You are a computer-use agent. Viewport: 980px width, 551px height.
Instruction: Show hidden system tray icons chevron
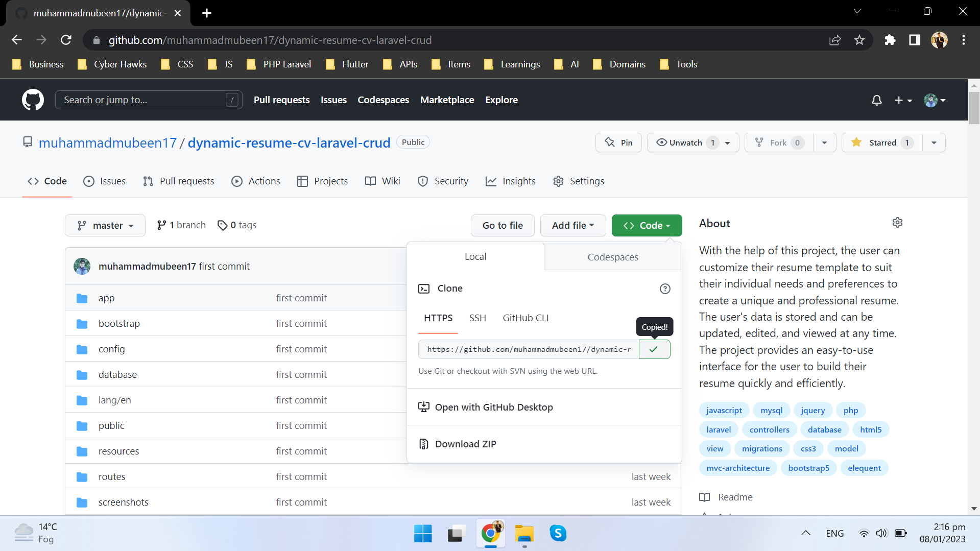tap(805, 534)
